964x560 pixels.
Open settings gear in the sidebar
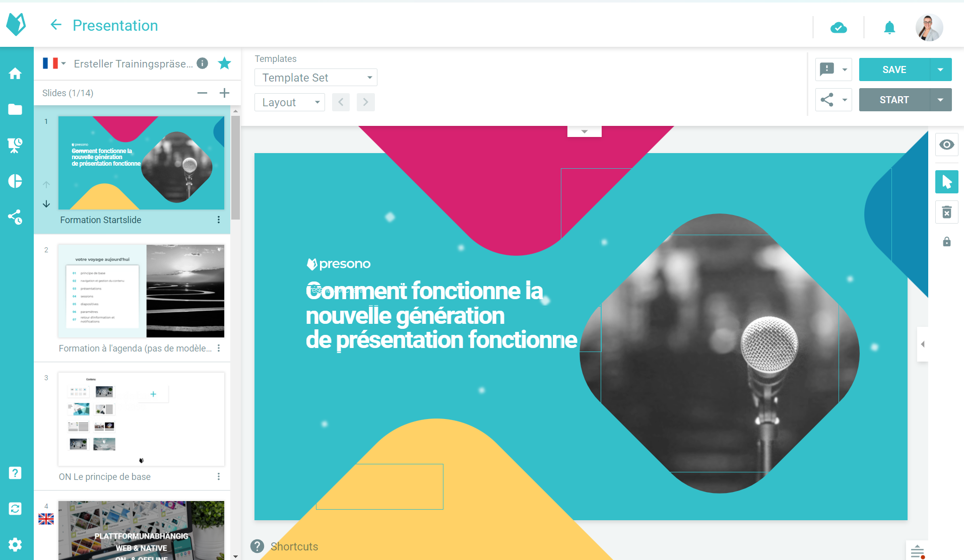(x=15, y=544)
